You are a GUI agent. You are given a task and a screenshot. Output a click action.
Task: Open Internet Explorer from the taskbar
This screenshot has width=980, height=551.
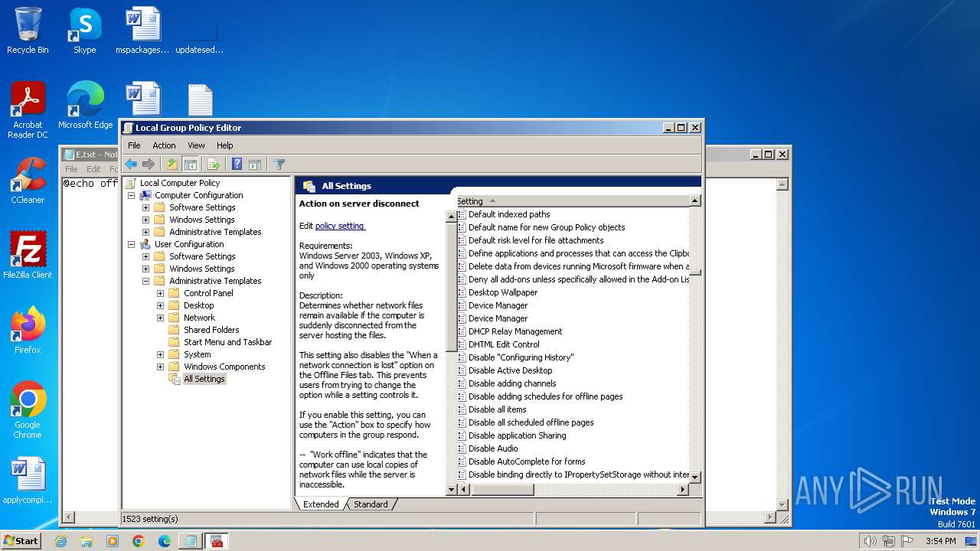click(x=60, y=541)
